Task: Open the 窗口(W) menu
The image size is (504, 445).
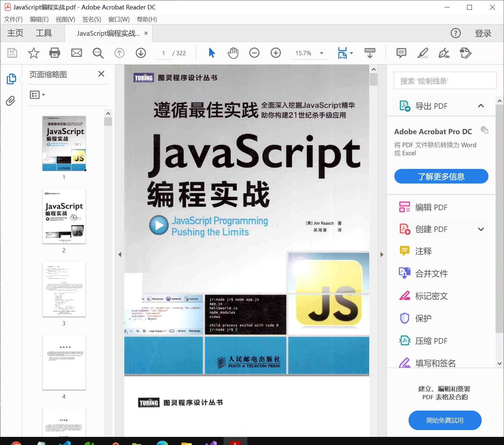Action: pyautogui.click(x=119, y=19)
